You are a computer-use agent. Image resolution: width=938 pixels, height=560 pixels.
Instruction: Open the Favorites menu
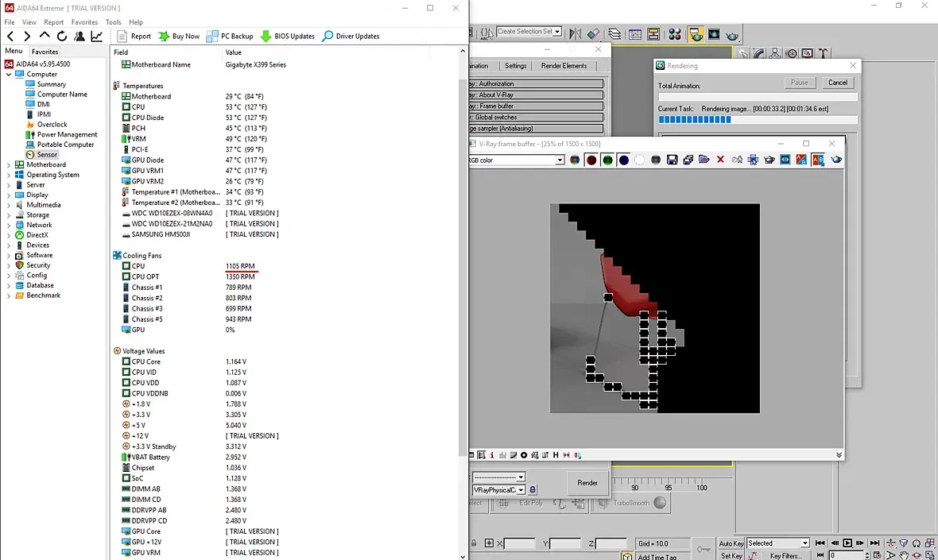[84, 22]
